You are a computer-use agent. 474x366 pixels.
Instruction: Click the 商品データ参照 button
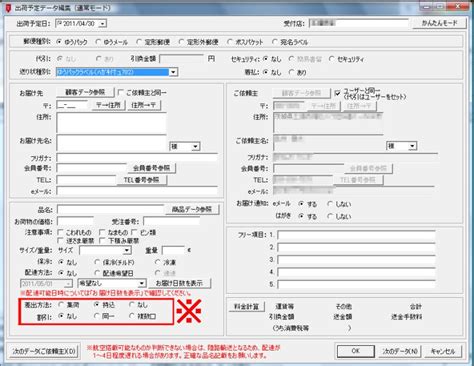(x=192, y=209)
